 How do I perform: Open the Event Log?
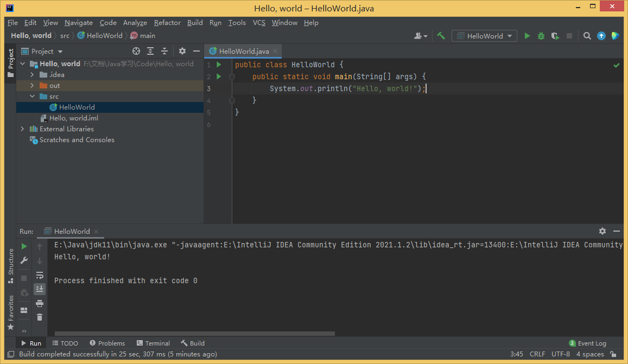(x=587, y=343)
